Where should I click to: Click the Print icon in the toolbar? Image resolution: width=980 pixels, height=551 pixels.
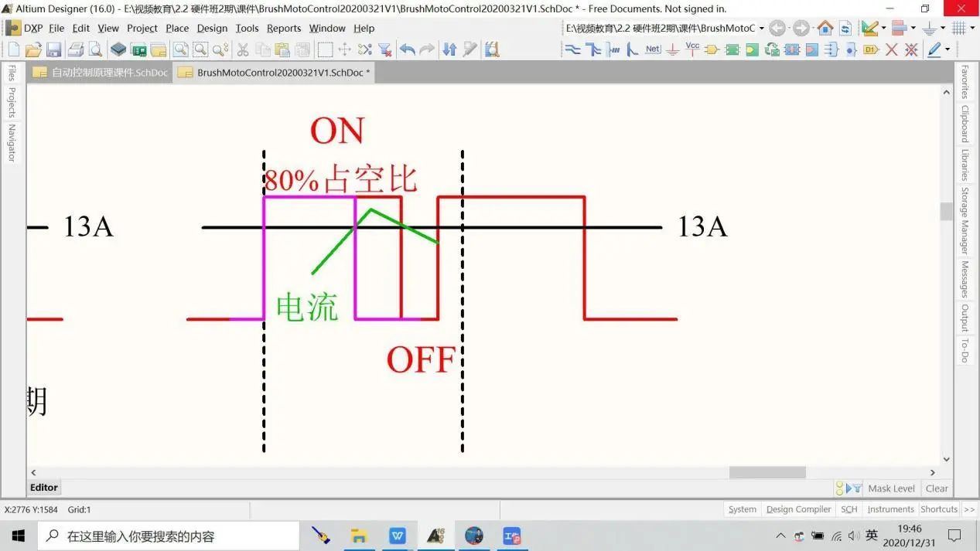click(x=75, y=49)
